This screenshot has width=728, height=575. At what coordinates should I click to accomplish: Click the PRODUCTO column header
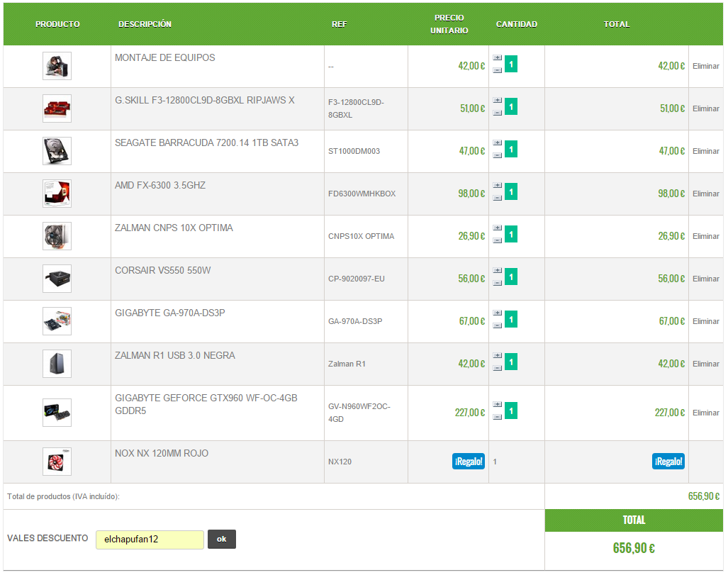57,24
